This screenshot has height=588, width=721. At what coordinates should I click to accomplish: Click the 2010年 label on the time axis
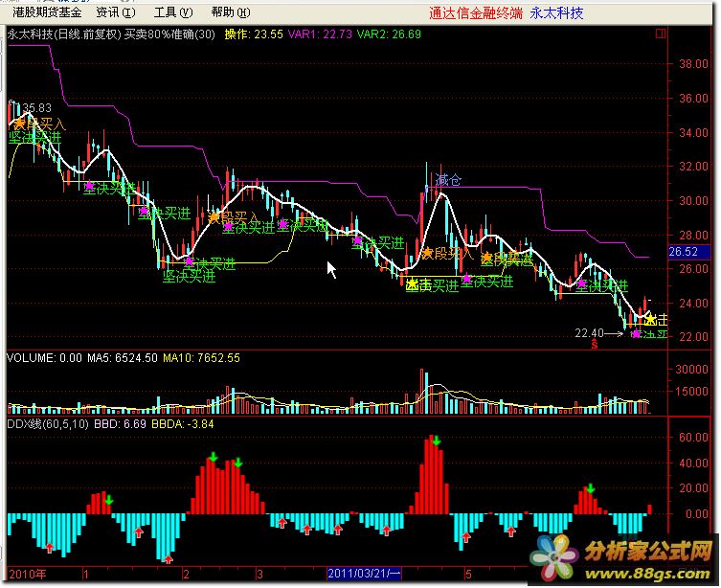coord(28,575)
